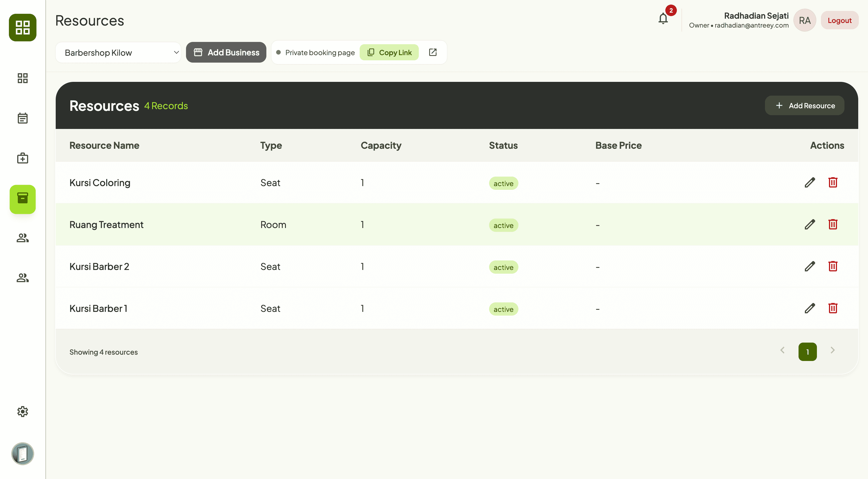Viewport: 868px width, 479px height.
Task: Open the services briefcase sidebar icon
Action: tap(23, 158)
